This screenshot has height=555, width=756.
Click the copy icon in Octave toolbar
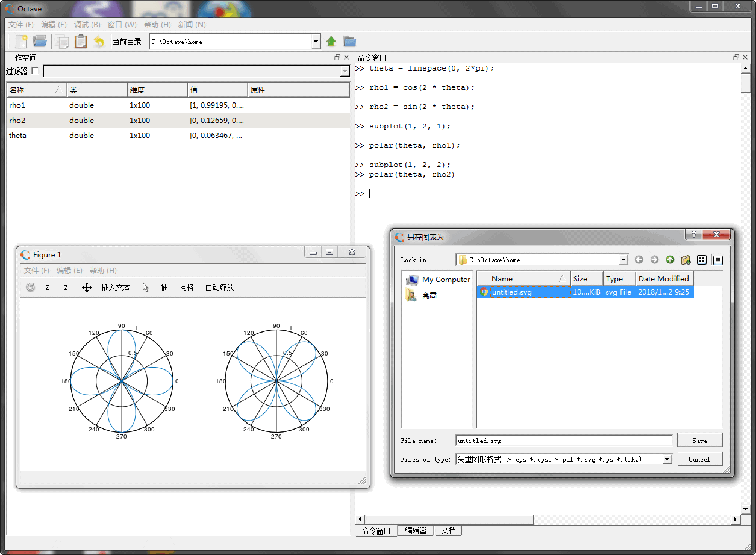(61, 42)
